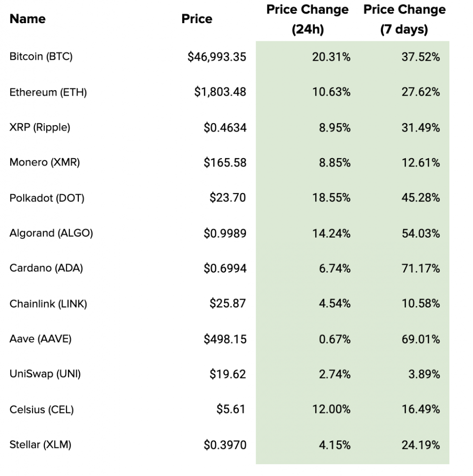
Task: Select the Stellar (XLM) name
Action: pyautogui.click(x=40, y=445)
